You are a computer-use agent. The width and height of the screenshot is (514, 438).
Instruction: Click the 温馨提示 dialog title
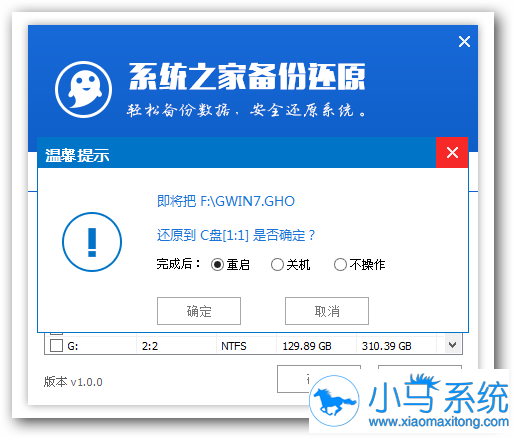pos(77,155)
